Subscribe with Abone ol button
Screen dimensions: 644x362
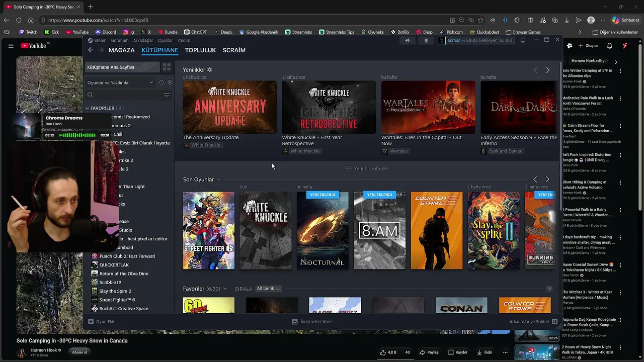pos(79,352)
